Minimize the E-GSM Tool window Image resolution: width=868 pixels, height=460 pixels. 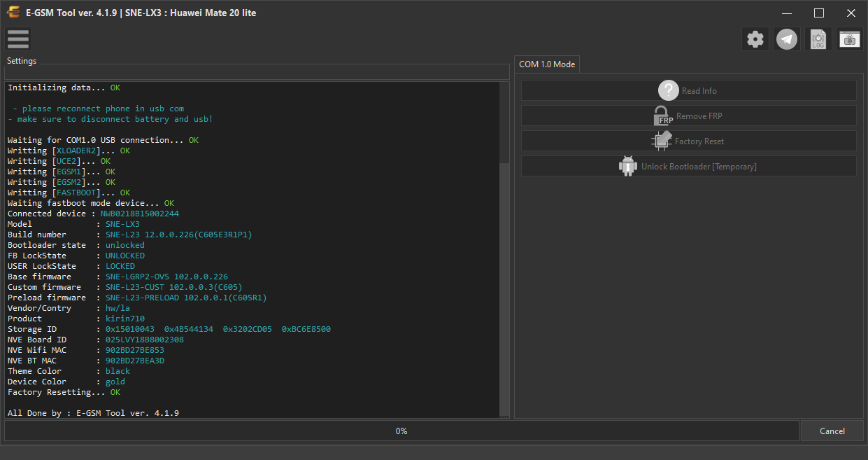click(x=787, y=13)
